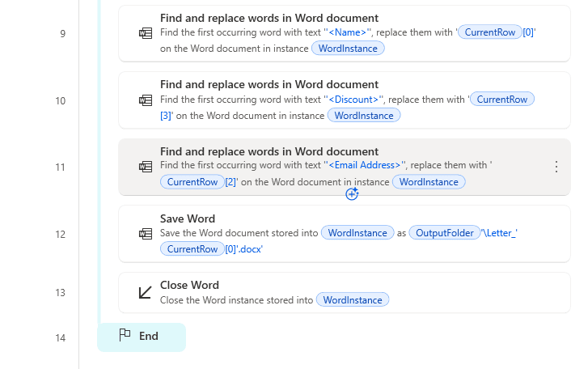Click the "<Discount>" placeholder text
Image resolution: width=588 pixels, height=369 pixels.
coord(353,100)
